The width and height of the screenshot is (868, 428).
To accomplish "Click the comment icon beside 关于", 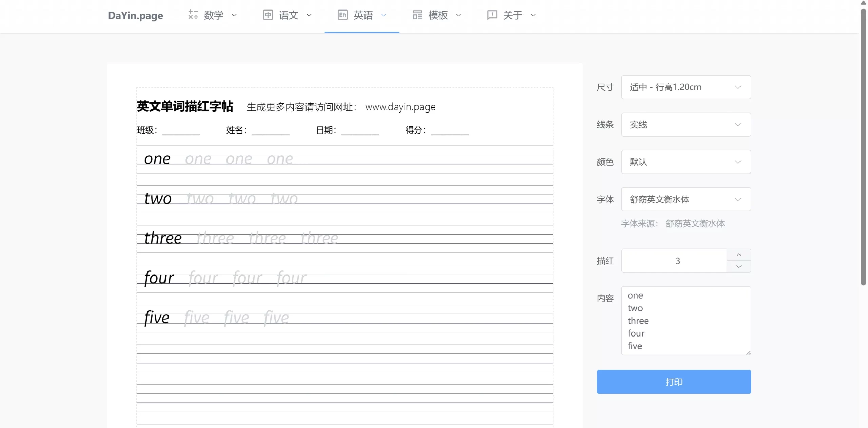I will [492, 15].
